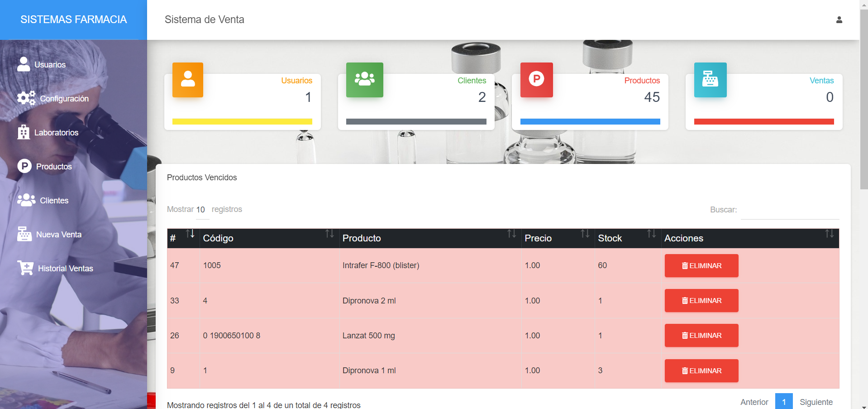Sort table by Stock column
Screen dimensions: 868x409
click(627, 238)
